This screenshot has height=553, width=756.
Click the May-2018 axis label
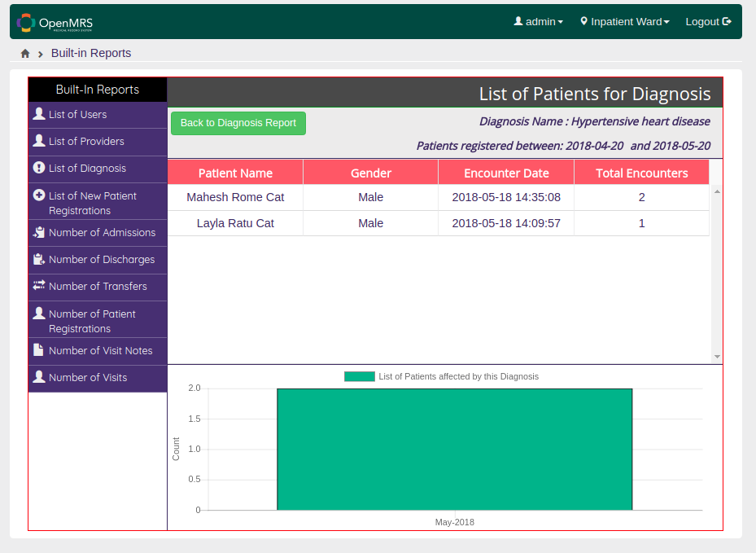455,522
